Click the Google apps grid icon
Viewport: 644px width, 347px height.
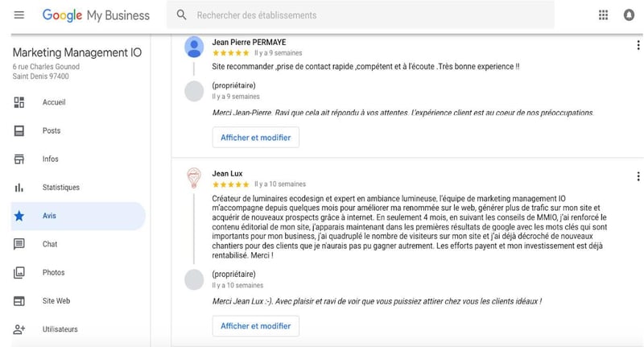pos(603,15)
